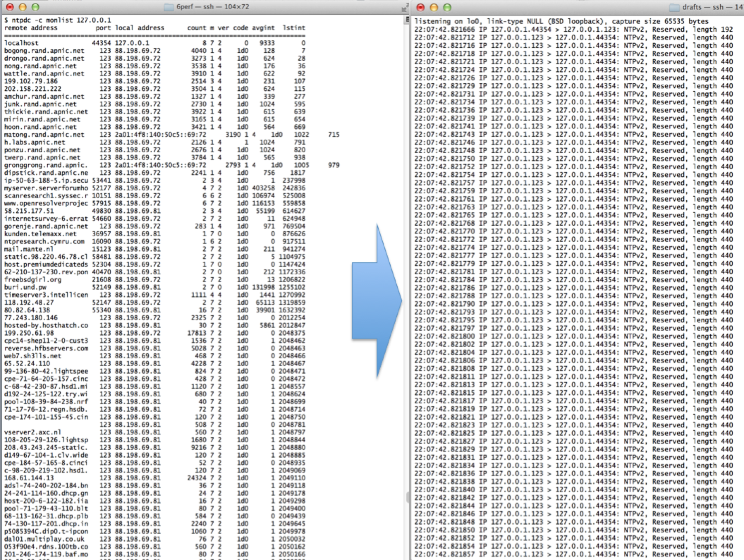Click the drafts window title text
This screenshot has height=560, width=744.
[x=712, y=7]
